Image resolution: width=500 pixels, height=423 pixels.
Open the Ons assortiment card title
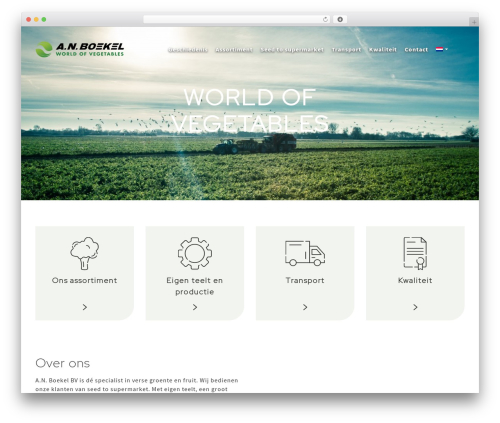pos(85,280)
